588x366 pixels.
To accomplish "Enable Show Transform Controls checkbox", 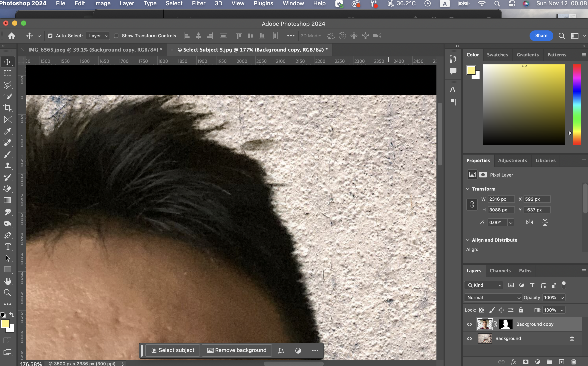I will 116,36.
